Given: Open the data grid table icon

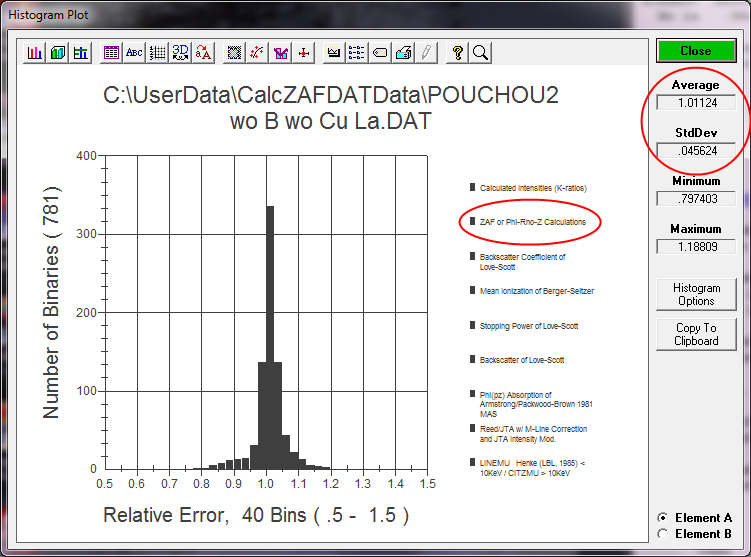Looking at the screenshot, I should [111, 52].
